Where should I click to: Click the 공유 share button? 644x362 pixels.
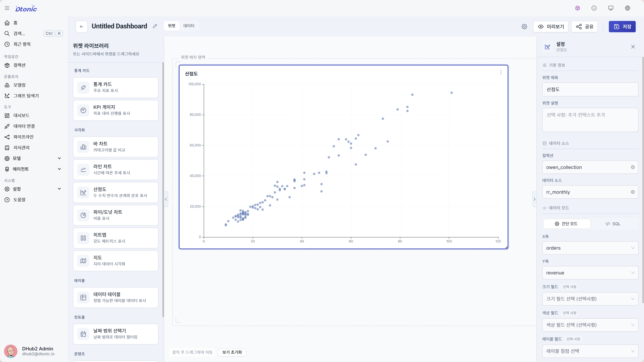585,27
